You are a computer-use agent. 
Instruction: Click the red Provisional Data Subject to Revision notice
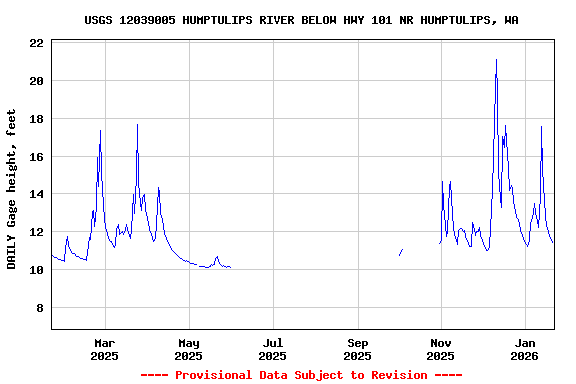tap(301, 375)
